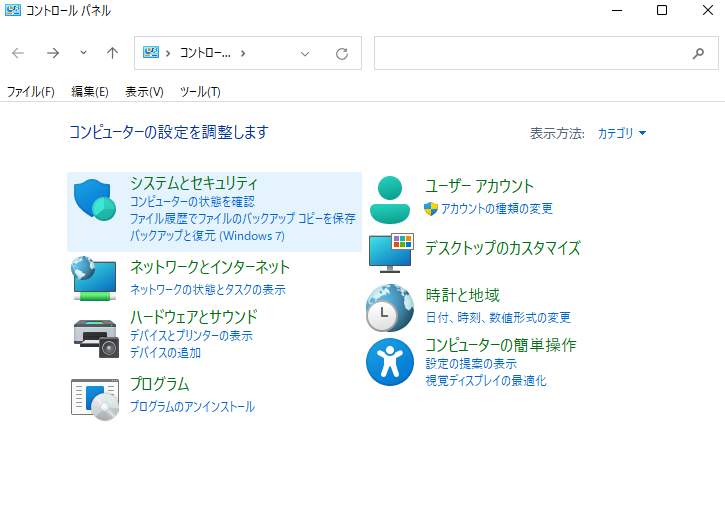This screenshot has height=523, width=725.
Task: Click the Clock and Region icon
Action: tap(390, 307)
